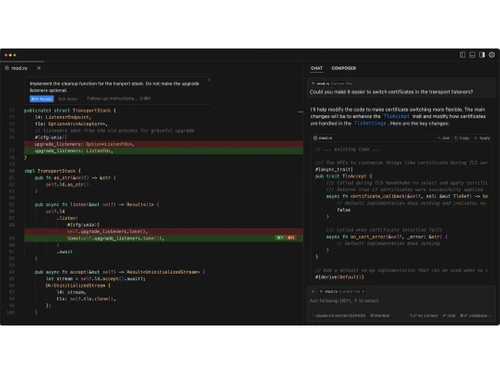Click the #[derive(Default)] line in chat code
This screenshot has height=375, width=500.
pos(340,277)
